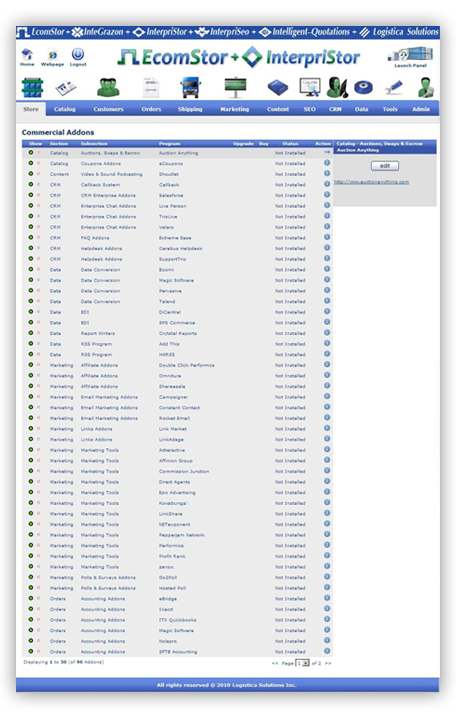Toggle green show button for Callback row
Image resolution: width=456 pixels, height=719 pixels.
coord(31,184)
